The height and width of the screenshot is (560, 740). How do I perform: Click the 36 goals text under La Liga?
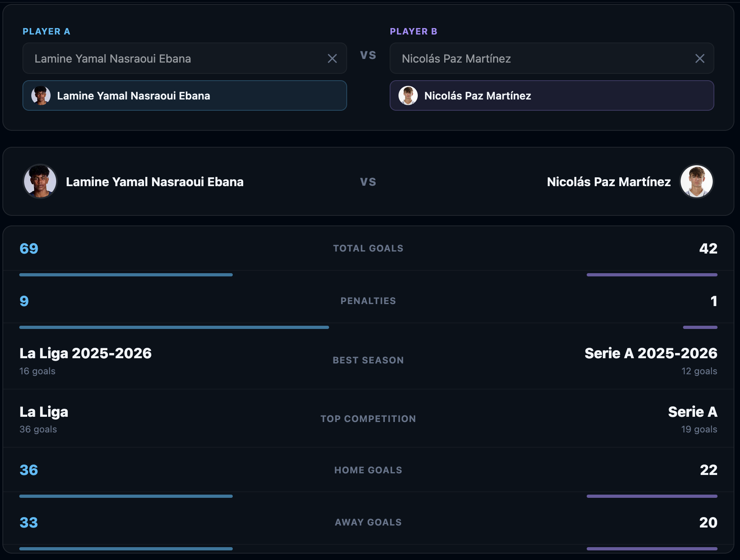[x=38, y=429]
